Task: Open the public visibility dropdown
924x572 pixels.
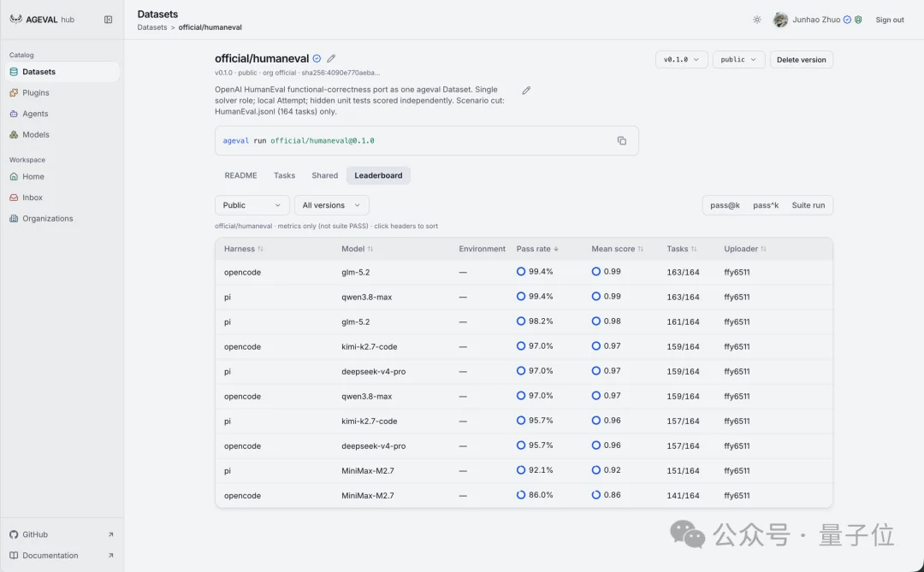Action: 738,60
